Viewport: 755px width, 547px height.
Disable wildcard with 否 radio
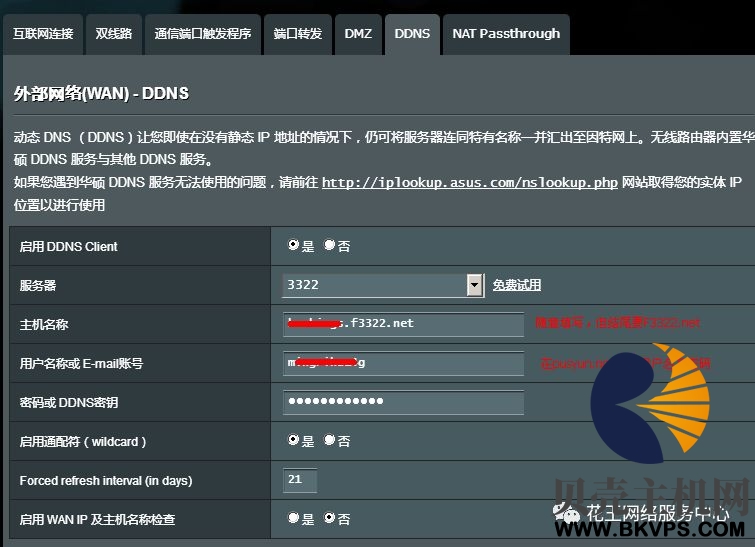(329, 440)
